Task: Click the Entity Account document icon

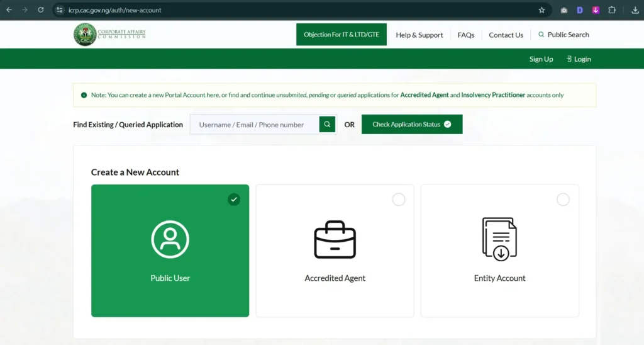Action: (499, 239)
